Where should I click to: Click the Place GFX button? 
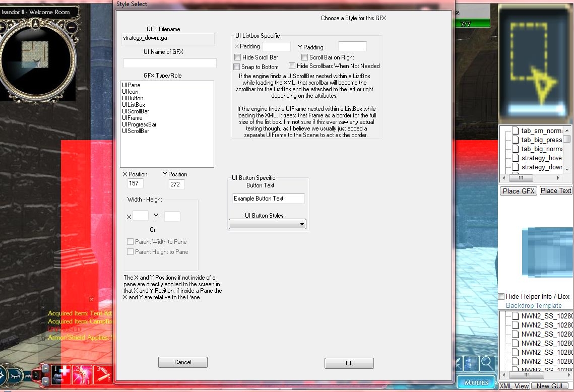(x=518, y=191)
